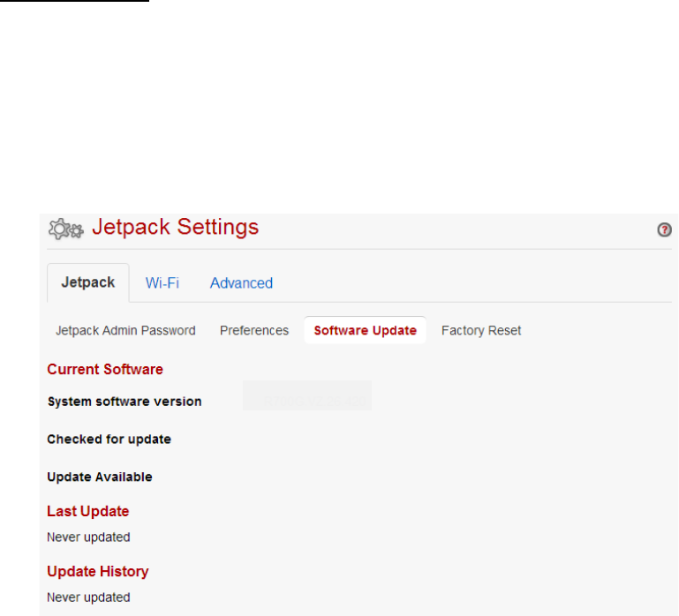Screen dimensions: 679x616
Task: Click Never updated under Last Update
Action: pos(88,537)
